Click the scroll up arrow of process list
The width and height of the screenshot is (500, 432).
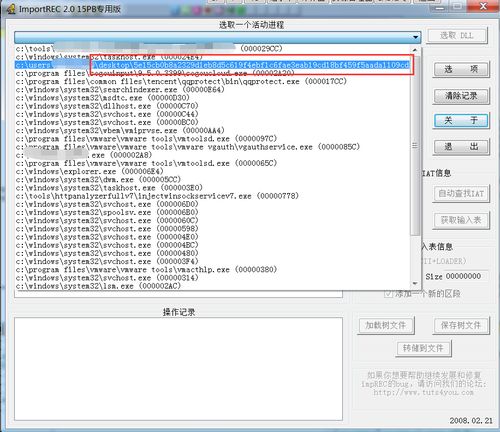click(x=415, y=50)
